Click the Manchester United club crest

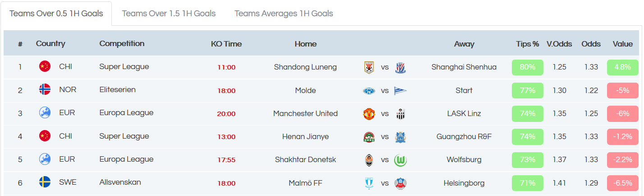[369, 114]
